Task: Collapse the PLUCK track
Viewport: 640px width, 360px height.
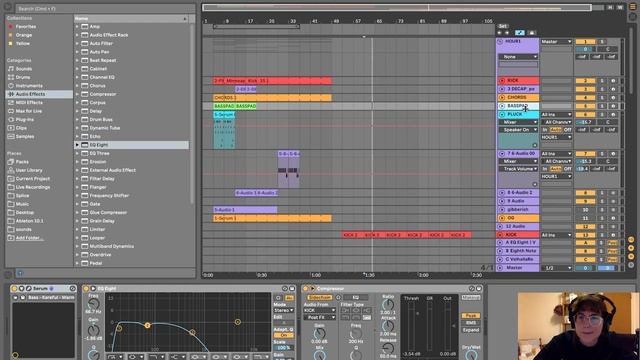Action: (502, 115)
